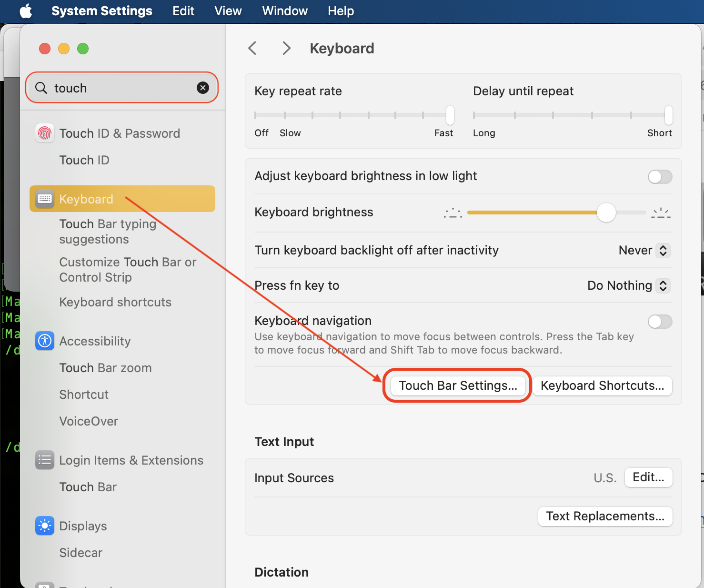This screenshot has height=588, width=704.
Task: Click Keyboard Shortcuts button
Action: click(x=602, y=385)
